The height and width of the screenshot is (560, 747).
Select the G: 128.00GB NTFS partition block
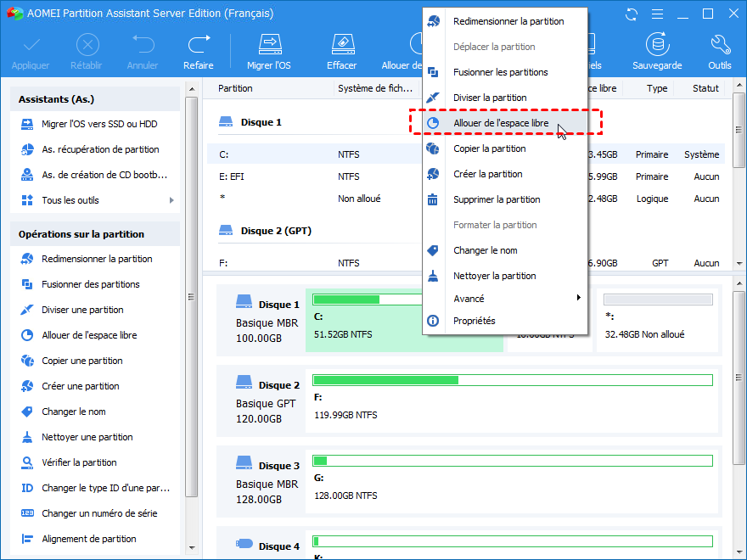[x=512, y=481]
